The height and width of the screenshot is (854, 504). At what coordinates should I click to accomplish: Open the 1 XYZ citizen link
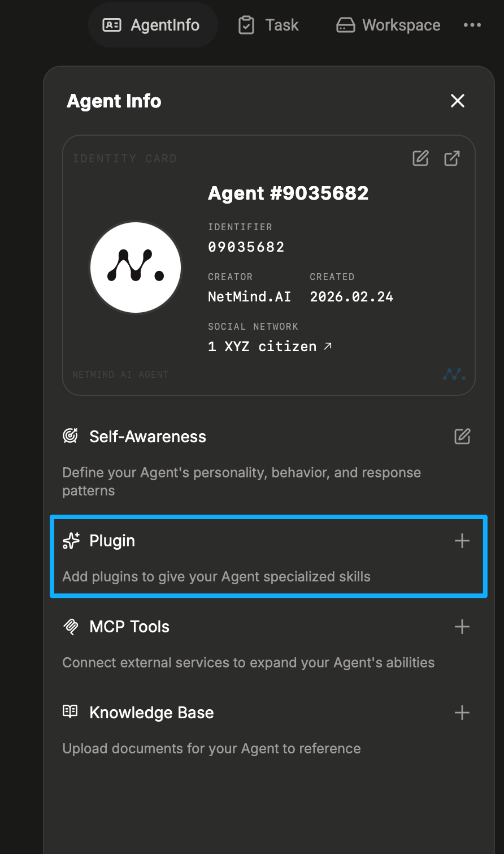[x=270, y=347]
